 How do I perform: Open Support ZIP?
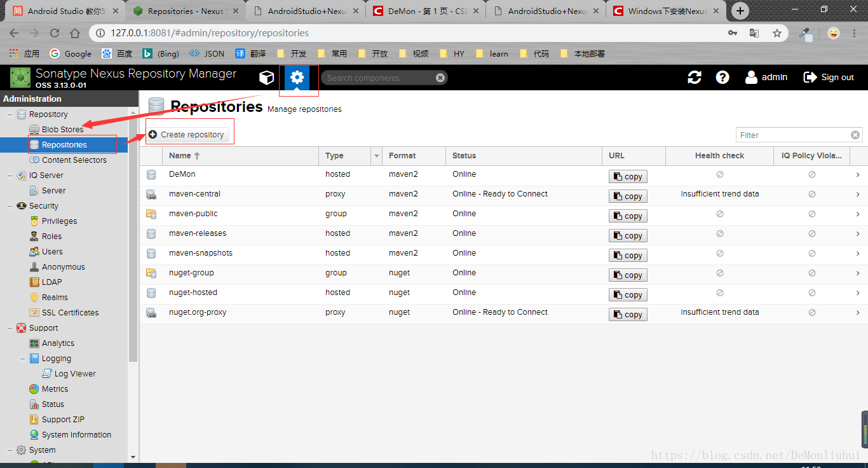tap(64, 420)
